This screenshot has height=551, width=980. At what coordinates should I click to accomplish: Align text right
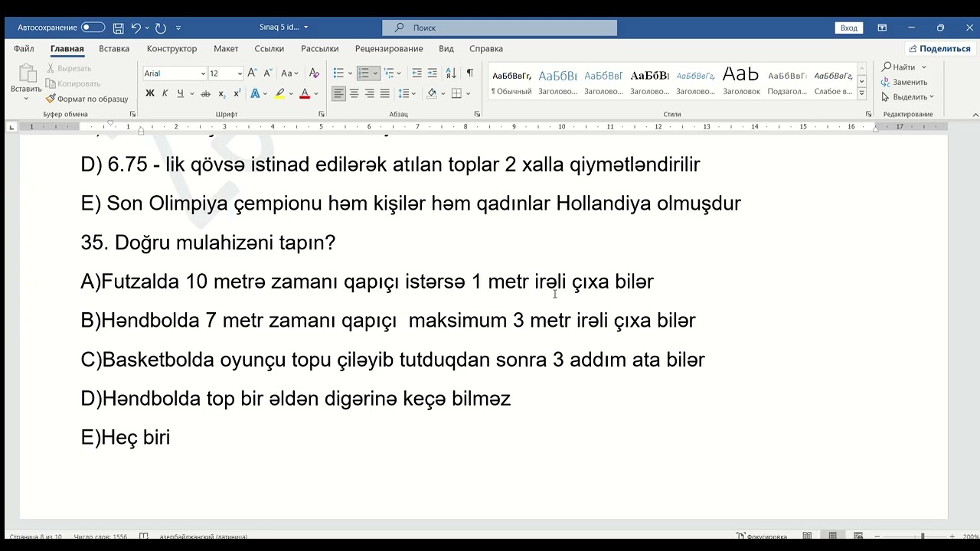[x=369, y=93]
